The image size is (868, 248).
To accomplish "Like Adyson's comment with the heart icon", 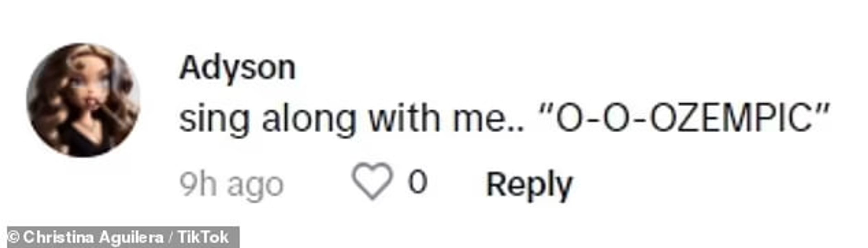I will coord(371,181).
